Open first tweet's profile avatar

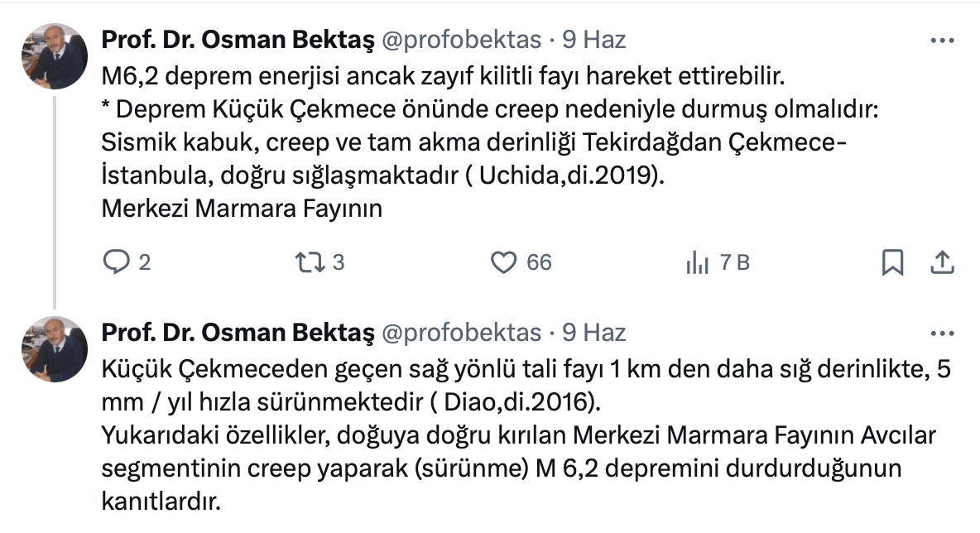[x=55, y=56]
